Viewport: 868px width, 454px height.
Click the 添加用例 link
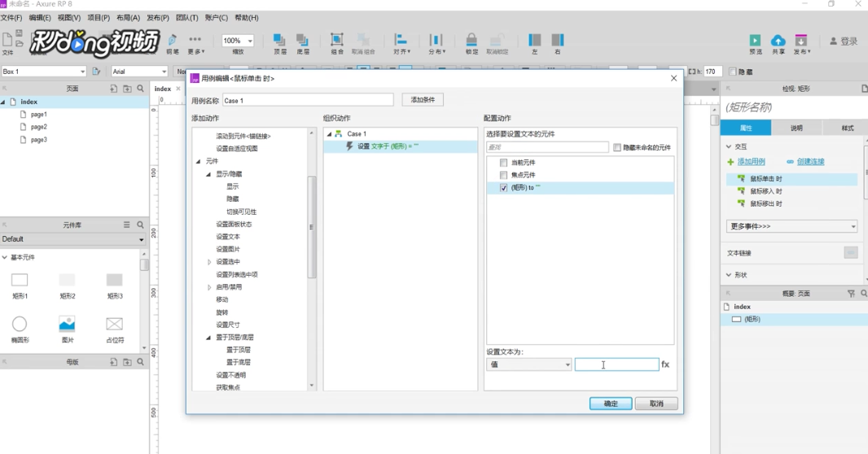pos(752,161)
